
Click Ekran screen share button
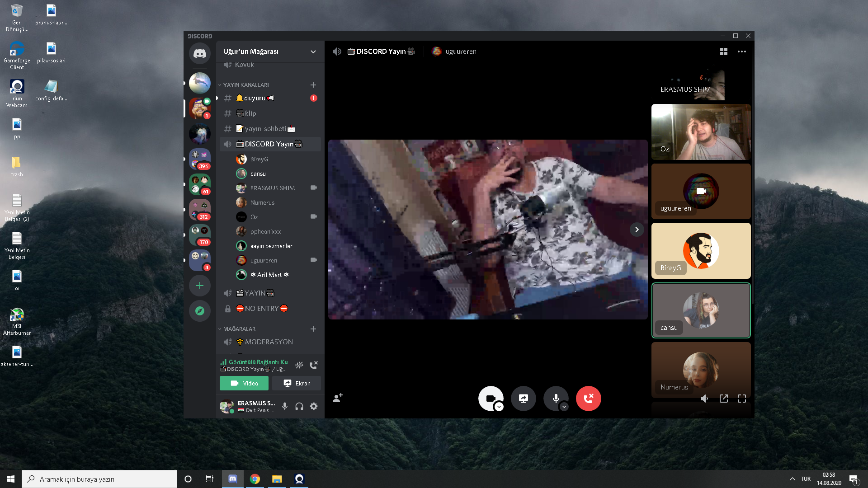click(x=297, y=383)
